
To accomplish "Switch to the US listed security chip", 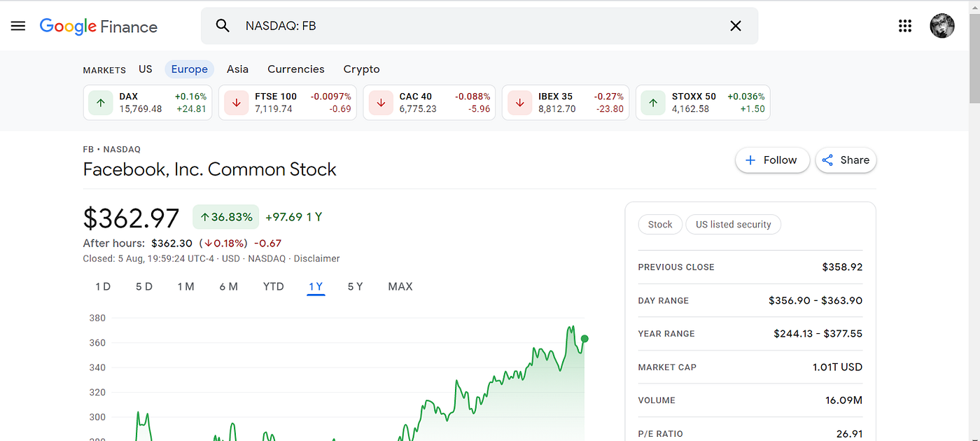I will point(733,224).
